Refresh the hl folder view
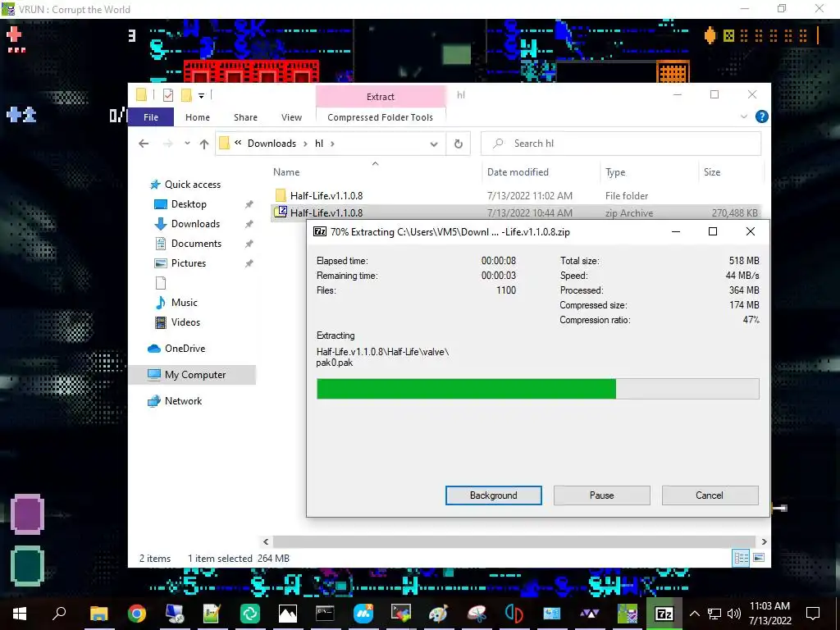Screen dimensions: 840x630 click(x=458, y=144)
